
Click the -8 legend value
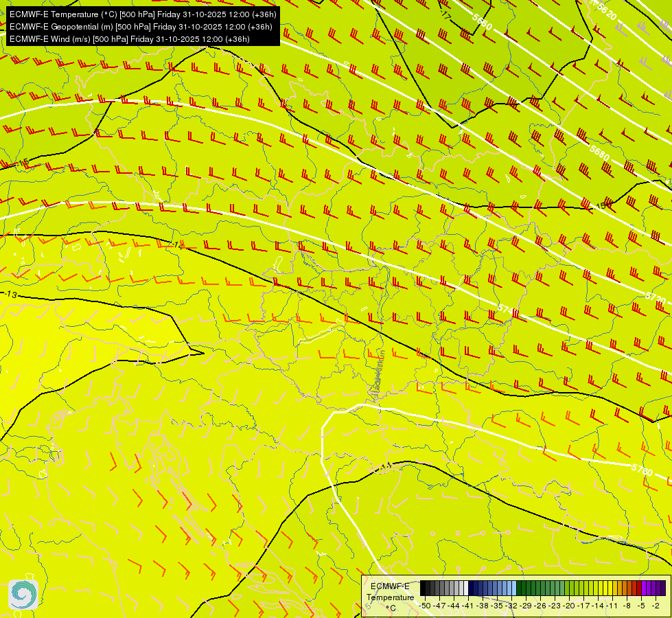[627, 606]
